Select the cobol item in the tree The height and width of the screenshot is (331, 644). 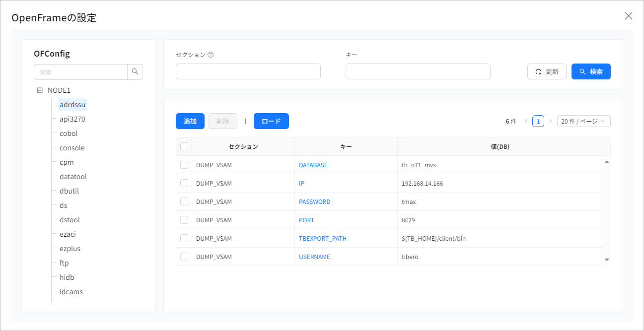tap(69, 133)
